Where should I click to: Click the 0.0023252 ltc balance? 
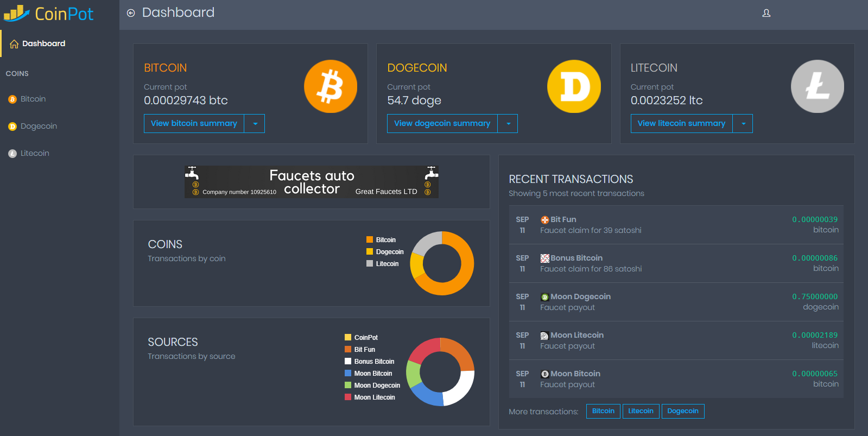667,100
